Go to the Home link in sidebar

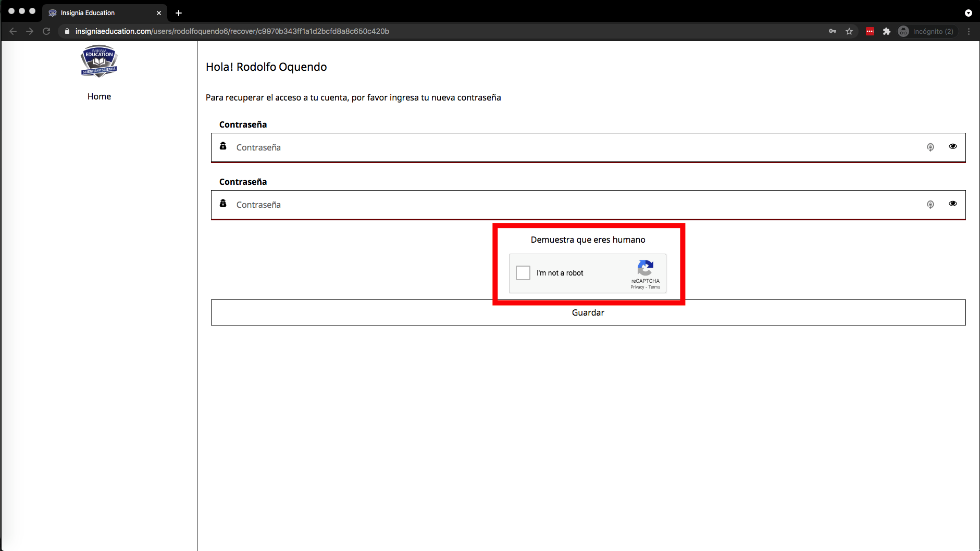(99, 96)
